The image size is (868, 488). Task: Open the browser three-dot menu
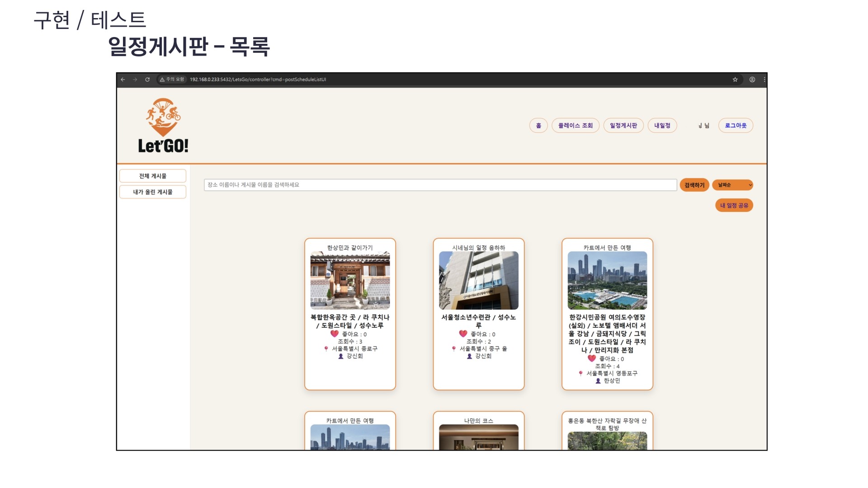(x=764, y=80)
